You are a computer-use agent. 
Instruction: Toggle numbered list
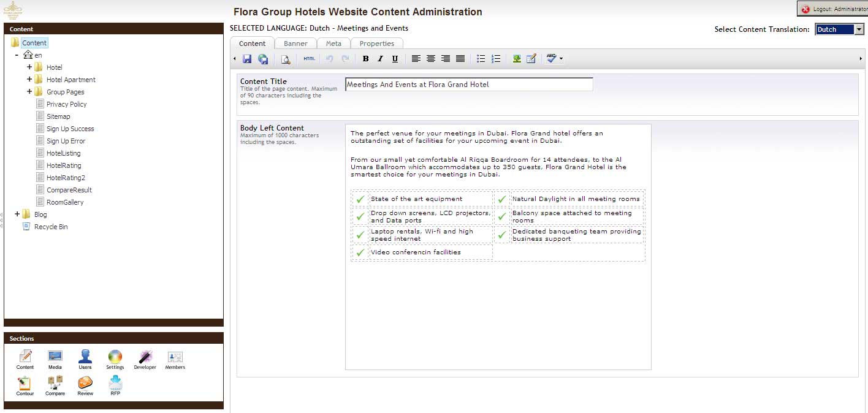click(496, 59)
